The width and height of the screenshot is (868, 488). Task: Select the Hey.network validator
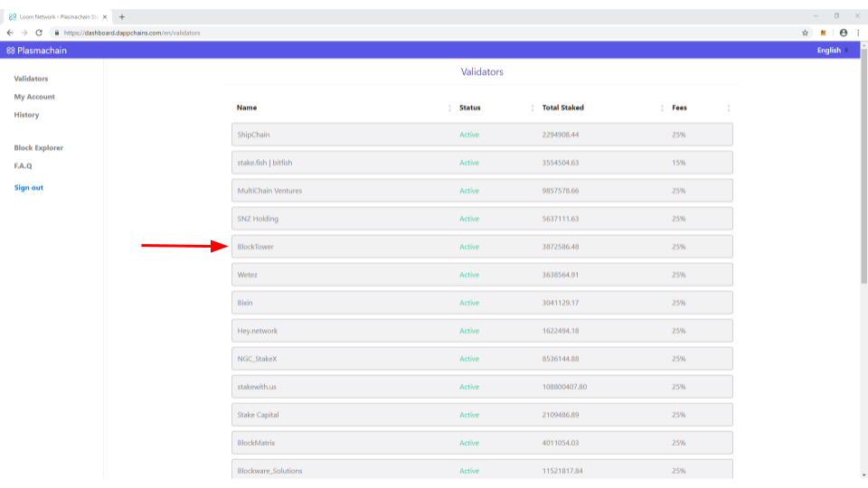coord(482,331)
